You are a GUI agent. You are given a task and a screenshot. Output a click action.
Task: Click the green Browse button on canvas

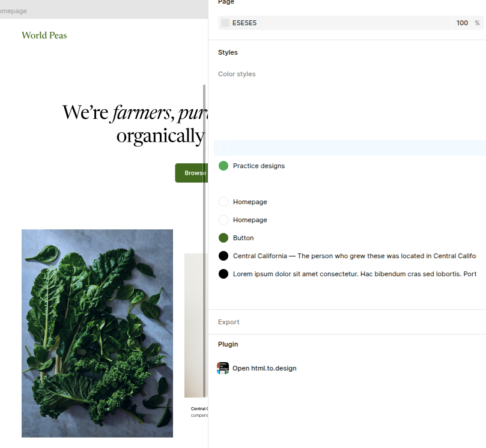[x=192, y=173]
